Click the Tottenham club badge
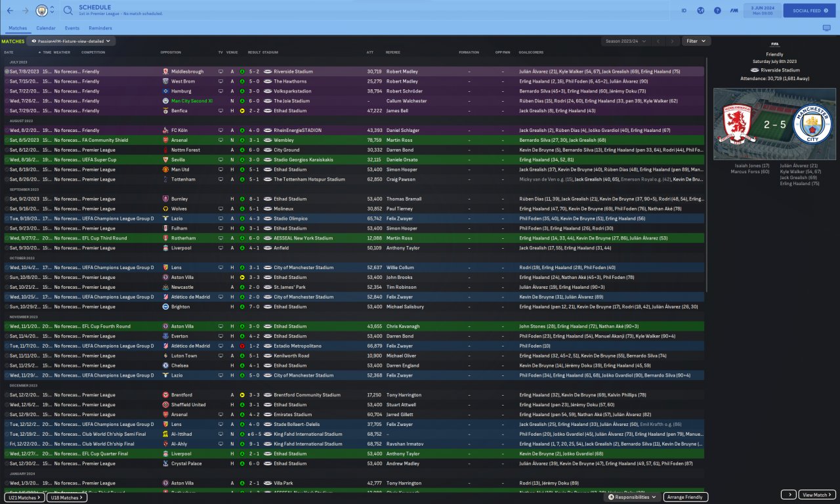The image size is (840, 504). click(165, 179)
